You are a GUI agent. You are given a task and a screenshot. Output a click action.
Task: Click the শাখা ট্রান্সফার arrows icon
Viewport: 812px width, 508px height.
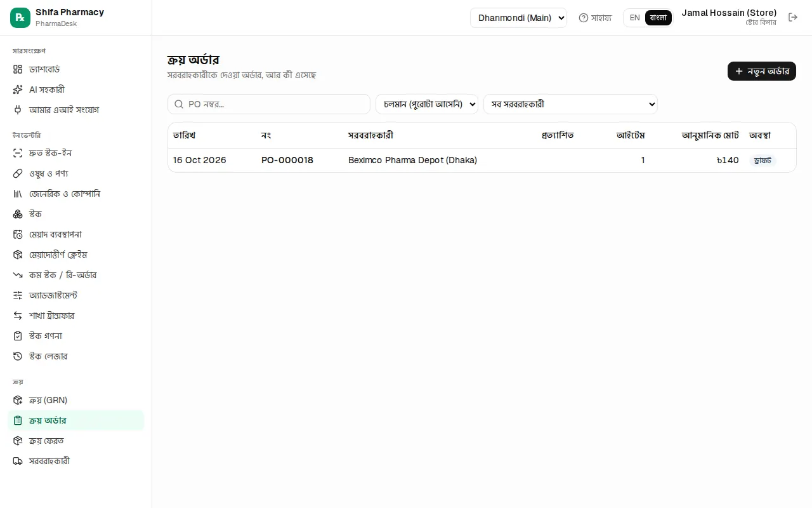(18, 316)
